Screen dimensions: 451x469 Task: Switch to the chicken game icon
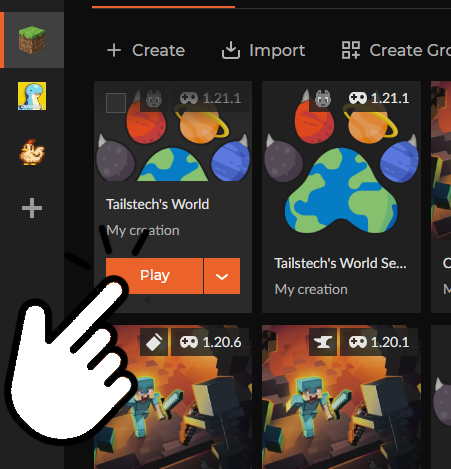tap(32, 152)
